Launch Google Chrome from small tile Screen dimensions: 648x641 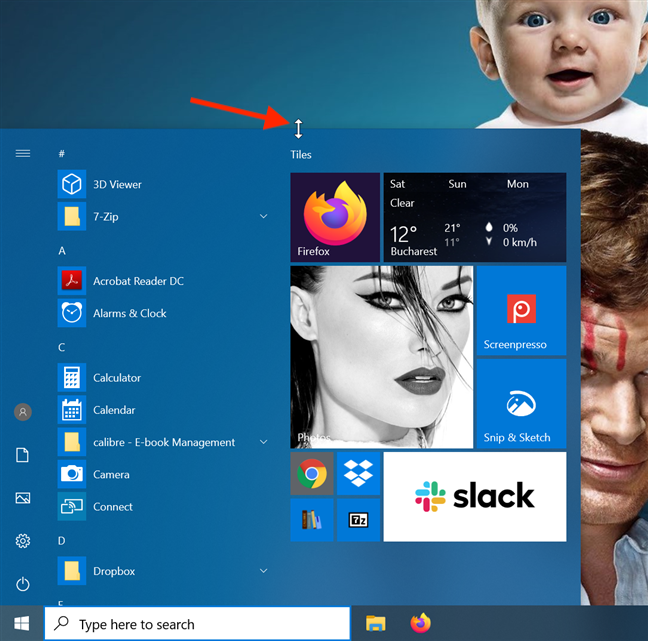312,473
